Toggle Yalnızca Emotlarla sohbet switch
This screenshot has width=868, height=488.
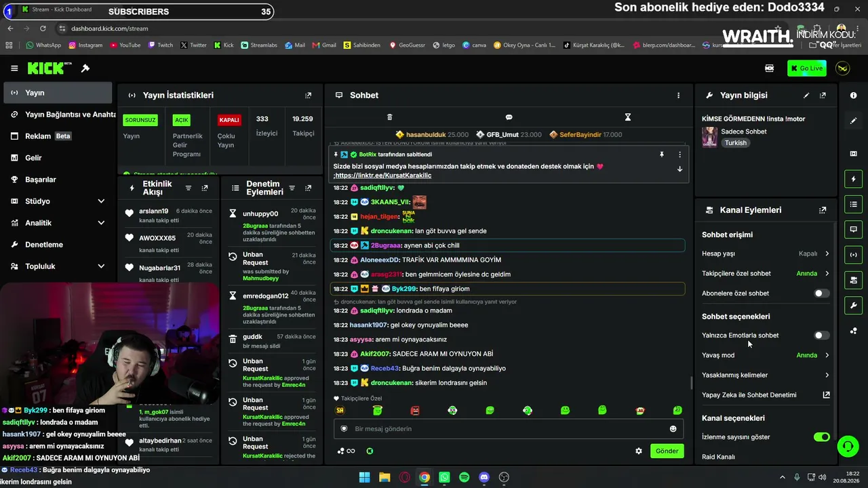click(x=821, y=335)
